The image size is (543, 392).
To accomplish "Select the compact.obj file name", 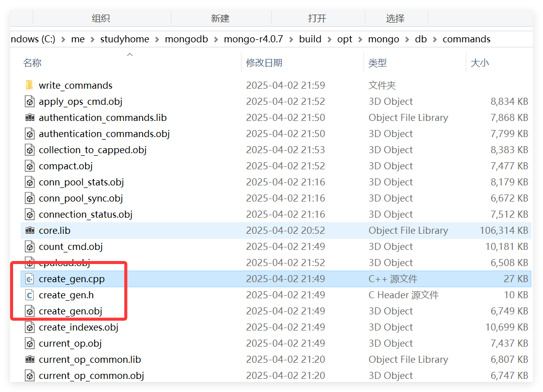I will click(x=66, y=166).
